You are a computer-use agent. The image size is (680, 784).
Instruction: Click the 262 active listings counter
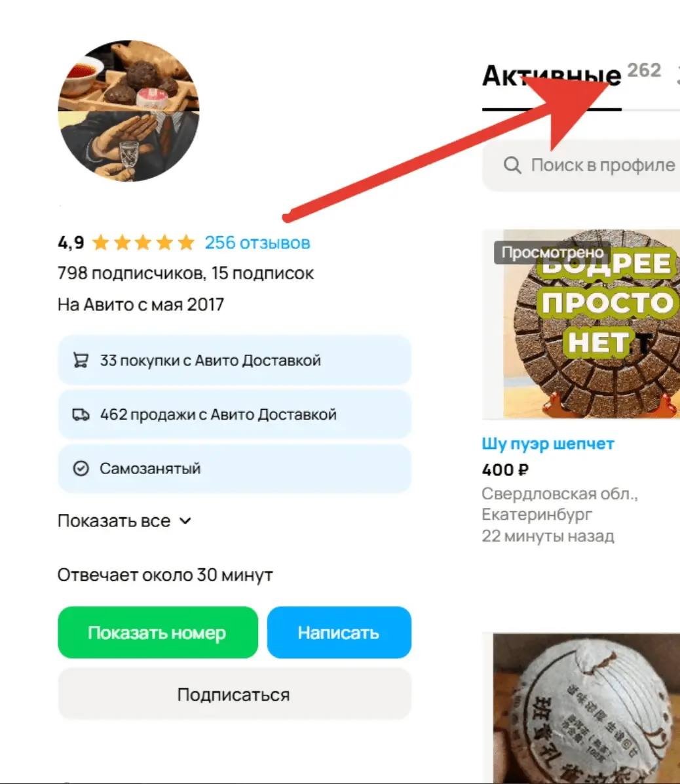click(644, 70)
